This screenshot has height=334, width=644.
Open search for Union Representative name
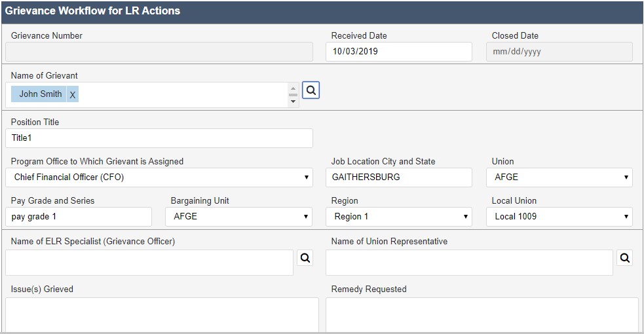625,257
